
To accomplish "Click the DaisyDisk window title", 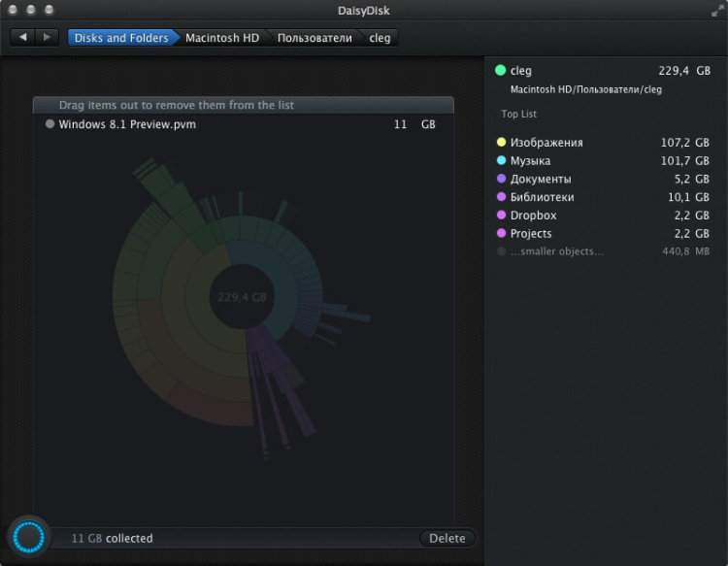I will [364, 11].
